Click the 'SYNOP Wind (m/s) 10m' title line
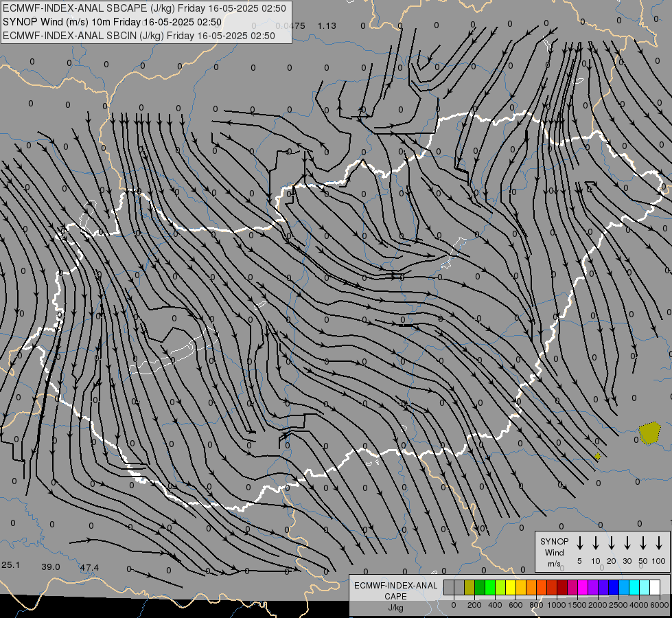 pyautogui.click(x=113, y=22)
